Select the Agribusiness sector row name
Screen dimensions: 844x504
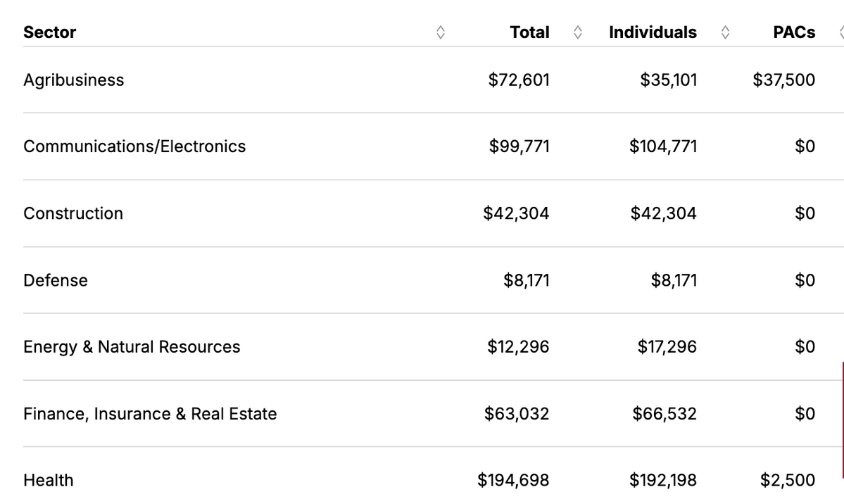pos(73,80)
